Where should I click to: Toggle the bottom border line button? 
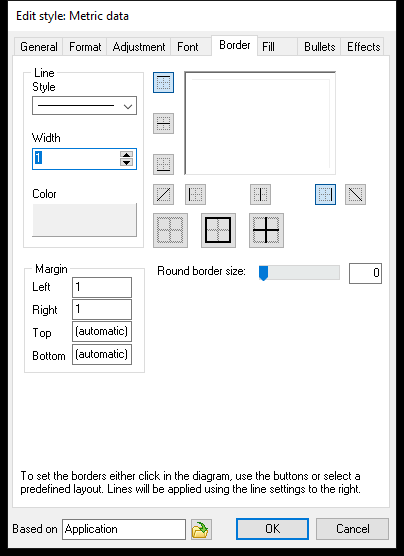(x=163, y=164)
